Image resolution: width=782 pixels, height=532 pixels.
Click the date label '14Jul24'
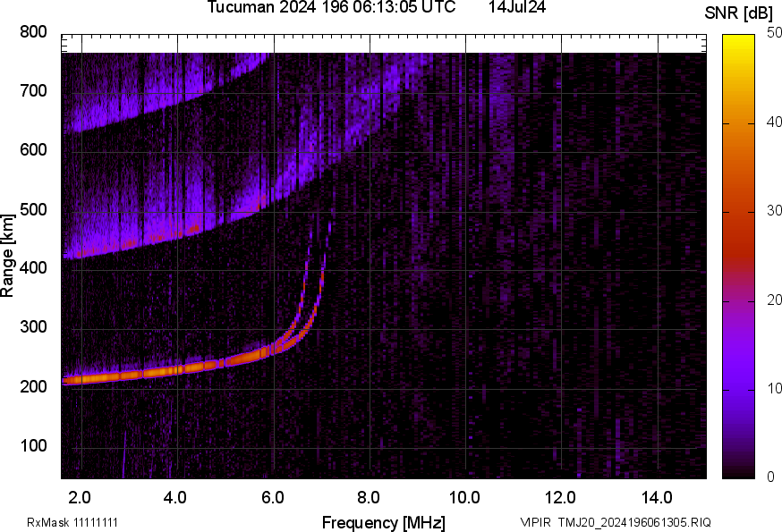pyautogui.click(x=516, y=7)
